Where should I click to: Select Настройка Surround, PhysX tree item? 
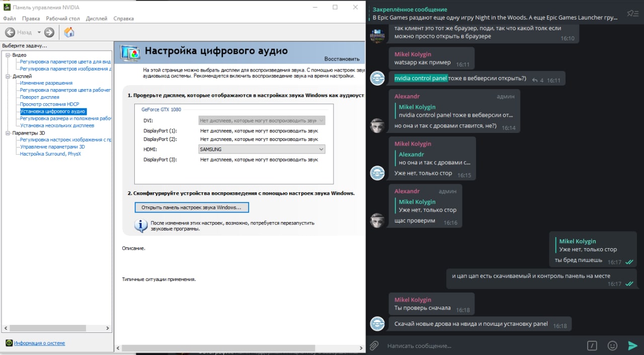(x=50, y=154)
